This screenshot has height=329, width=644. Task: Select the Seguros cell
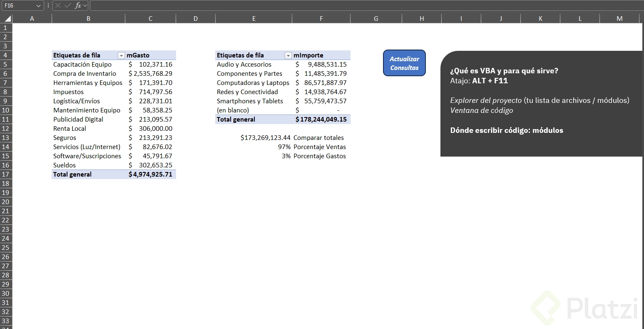pos(88,138)
